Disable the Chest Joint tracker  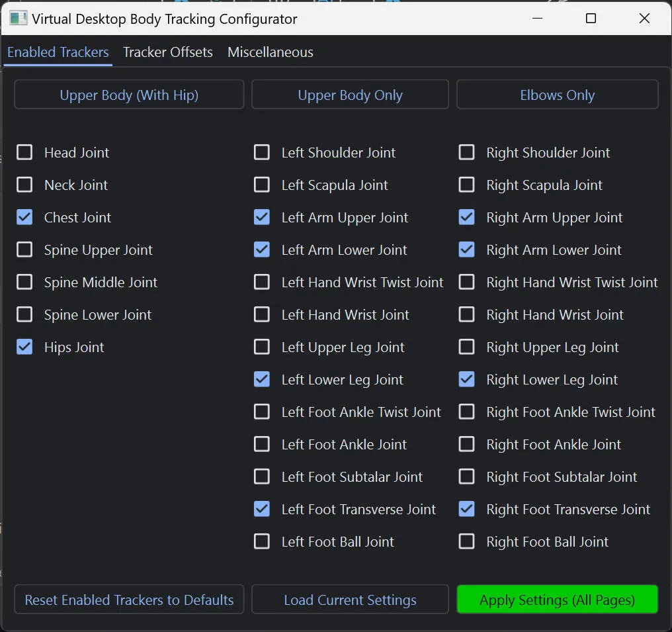(24, 217)
